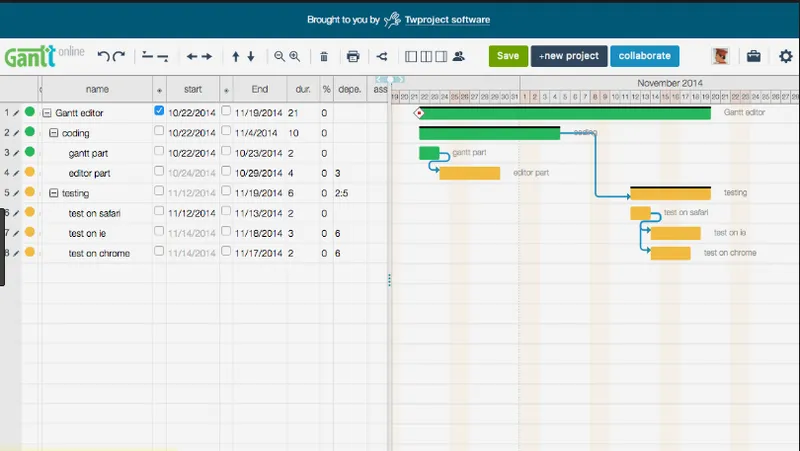Toggle critical path icon
The image size is (800, 451).
(x=382, y=56)
